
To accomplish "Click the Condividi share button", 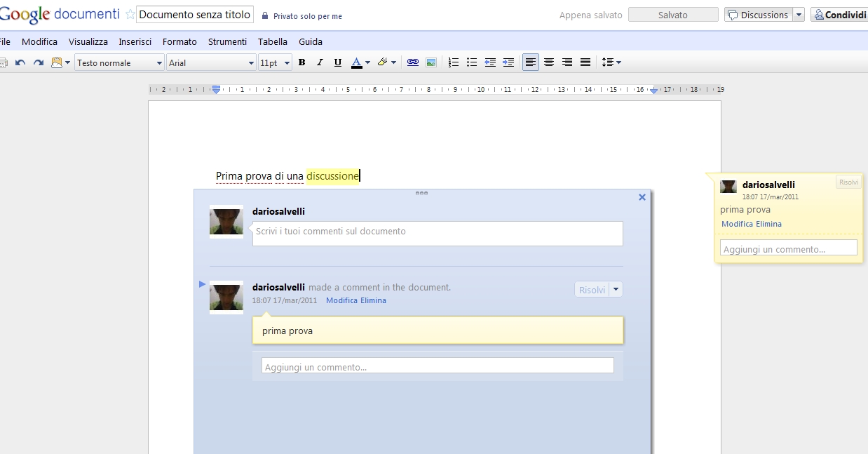I will point(840,15).
